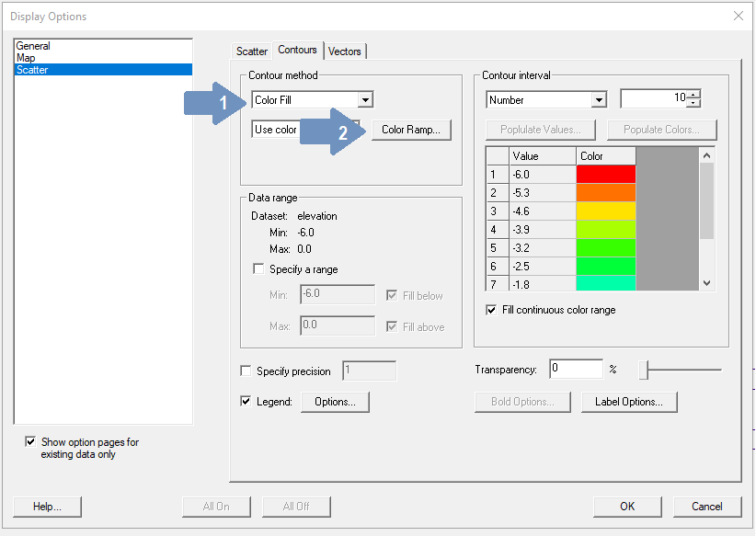Click the All Off button
Screen dimensions: 756x536
296,507
